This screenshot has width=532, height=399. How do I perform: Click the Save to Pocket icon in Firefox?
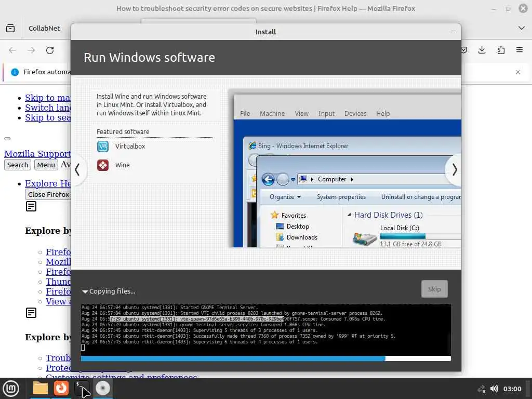point(464,50)
